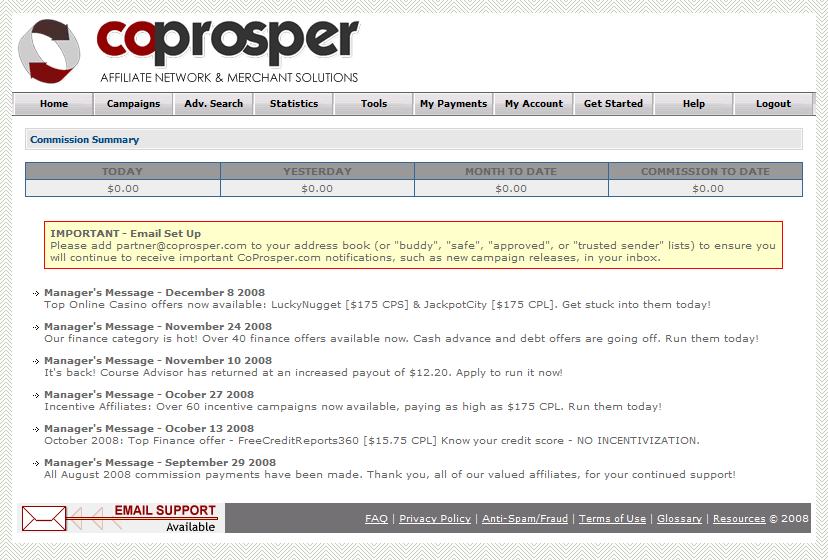Click the Course Advisor has returned message text

304,372
